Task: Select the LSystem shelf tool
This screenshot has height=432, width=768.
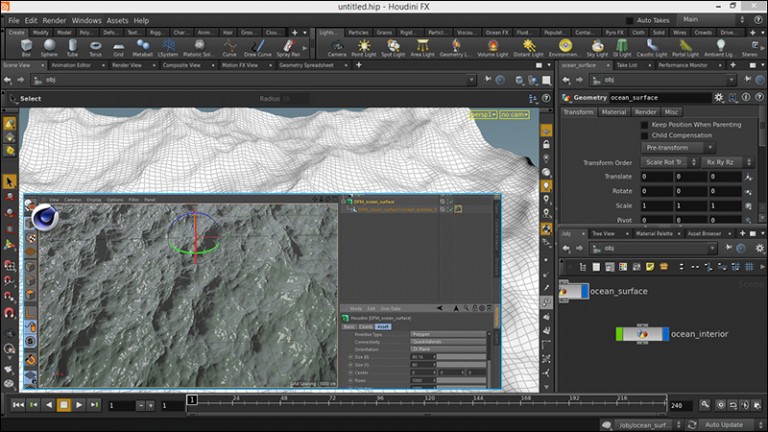Action: 168,48
